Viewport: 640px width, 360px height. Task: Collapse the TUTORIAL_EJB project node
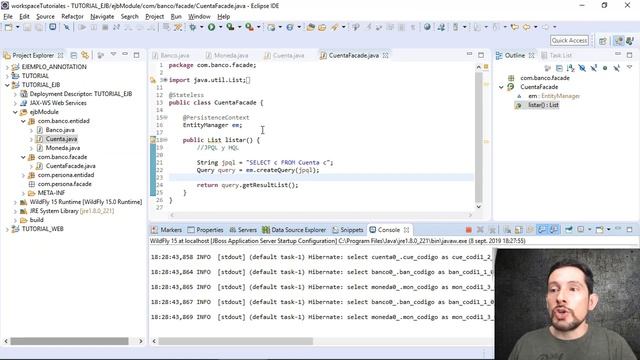pos(7,85)
